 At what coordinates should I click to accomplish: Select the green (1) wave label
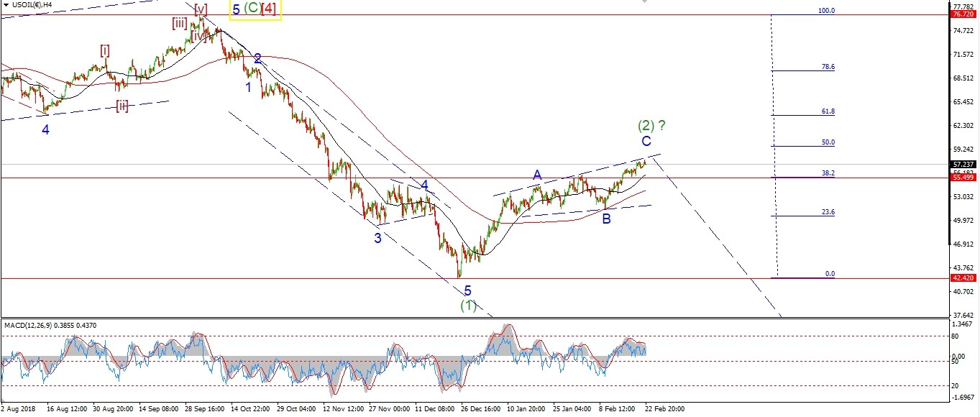[x=468, y=306]
